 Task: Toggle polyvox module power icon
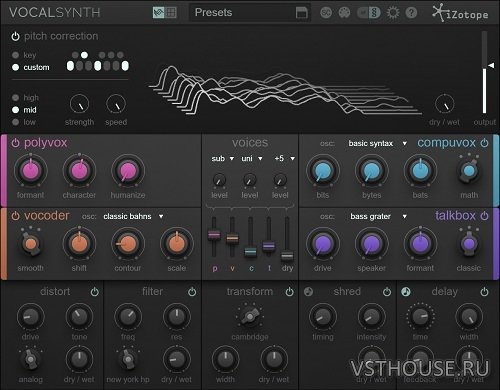point(15,143)
